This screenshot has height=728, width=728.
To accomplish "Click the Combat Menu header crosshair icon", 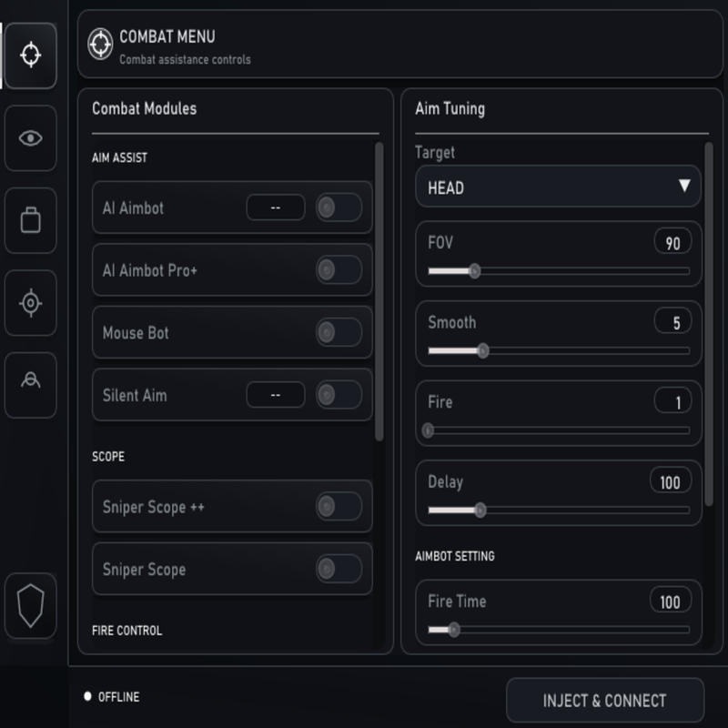I will click(100, 44).
